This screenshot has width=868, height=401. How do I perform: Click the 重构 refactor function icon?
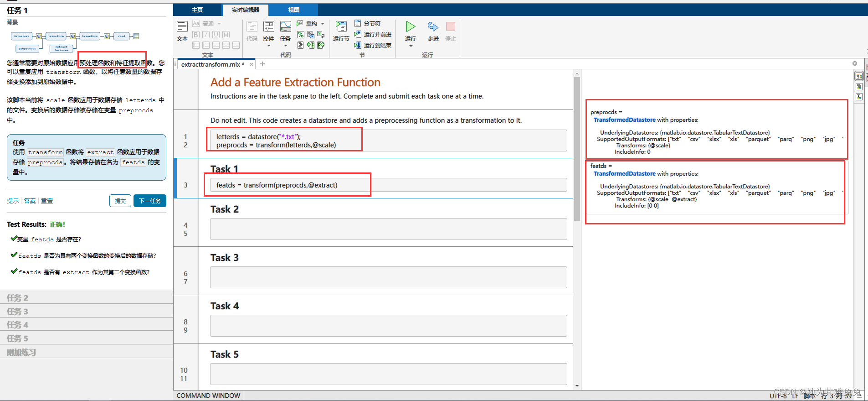299,23
